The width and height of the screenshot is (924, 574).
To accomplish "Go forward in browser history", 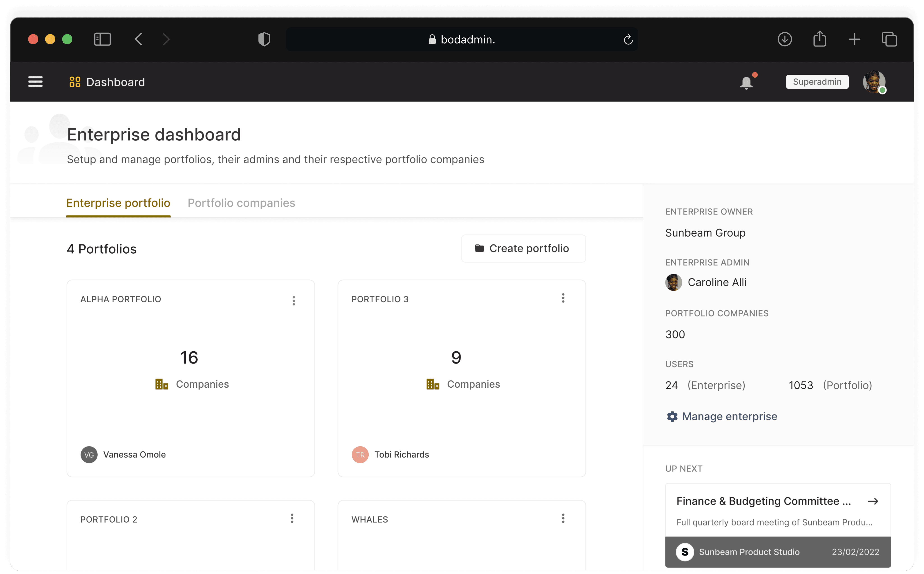I will tap(166, 39).
